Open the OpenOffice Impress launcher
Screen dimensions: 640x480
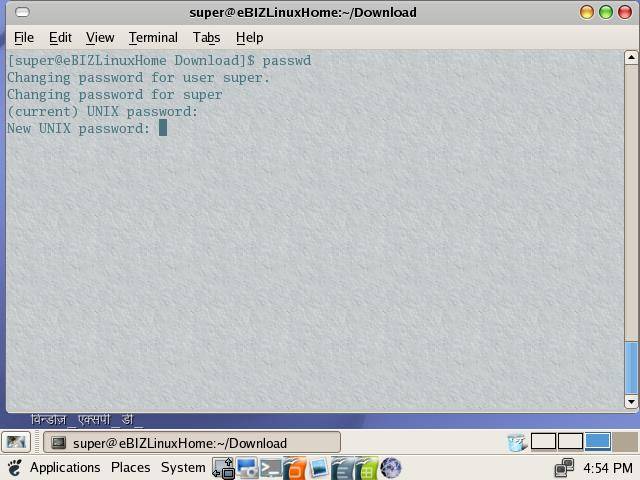[x=294, y=468]
